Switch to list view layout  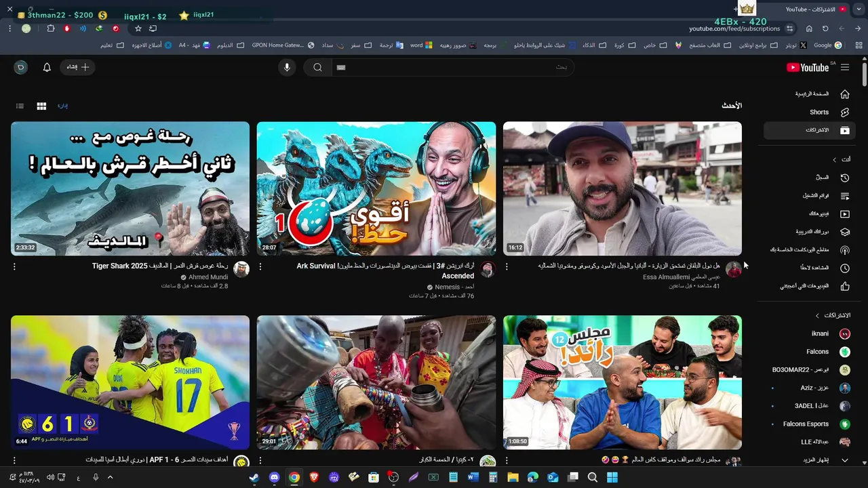tap(20, 106)
